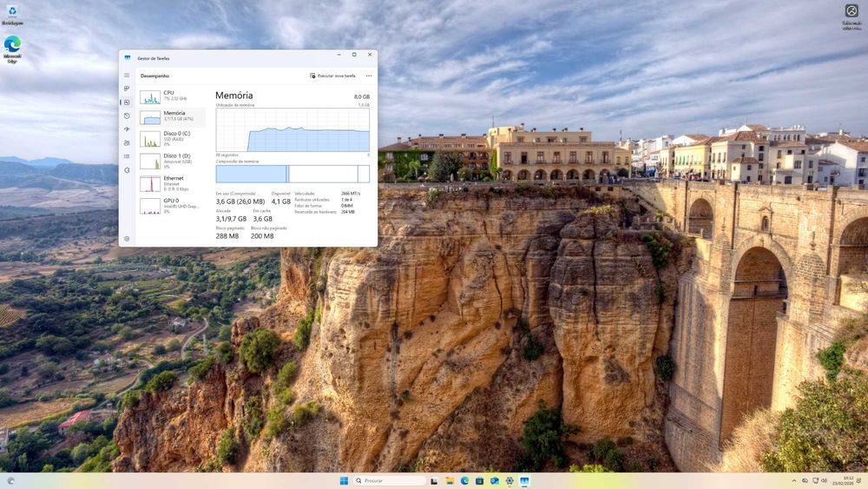Maximize the Task Manager window
The height and width of the screenshot is (489, 868).
pyautogui.click(x=354, y=55)
